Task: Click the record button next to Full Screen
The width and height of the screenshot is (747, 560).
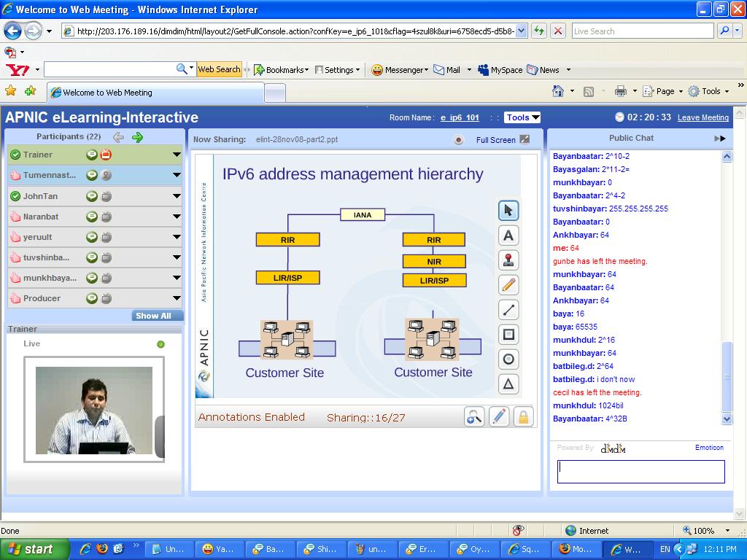Action: tap(458, 140)
